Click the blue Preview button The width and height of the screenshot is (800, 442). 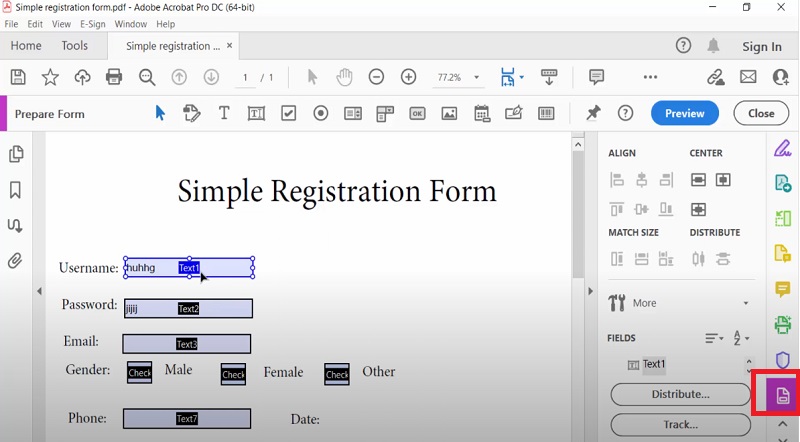click(x=685, y=113)
